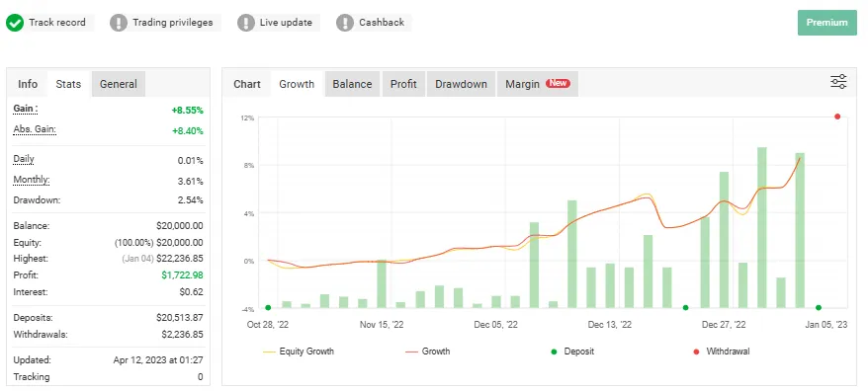Click the Monthly label
Viewport: 868px width, 391px height.
click(x=31, y=181)
